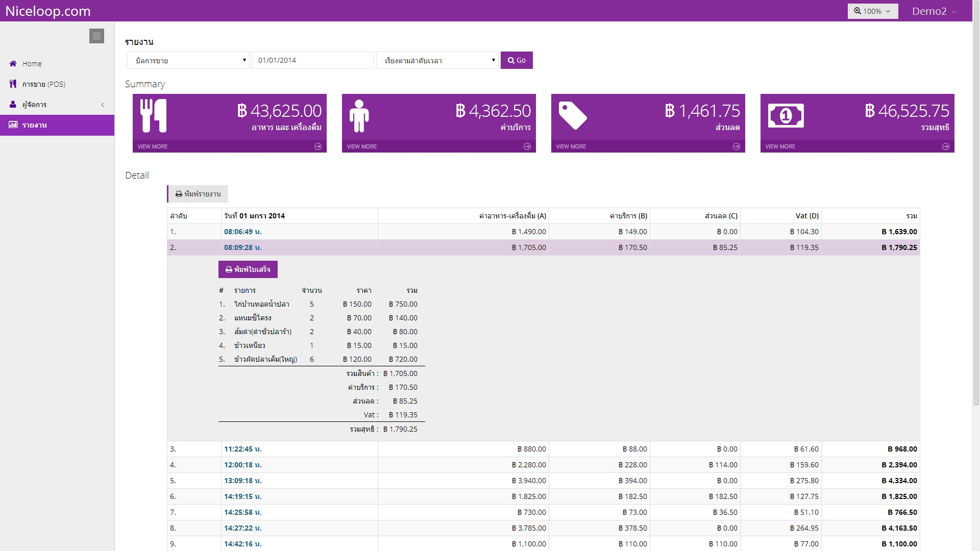Open the เรียงตามลำดับเวลา sort dropdown
980x551 pixels.
[x=437, y=60]
